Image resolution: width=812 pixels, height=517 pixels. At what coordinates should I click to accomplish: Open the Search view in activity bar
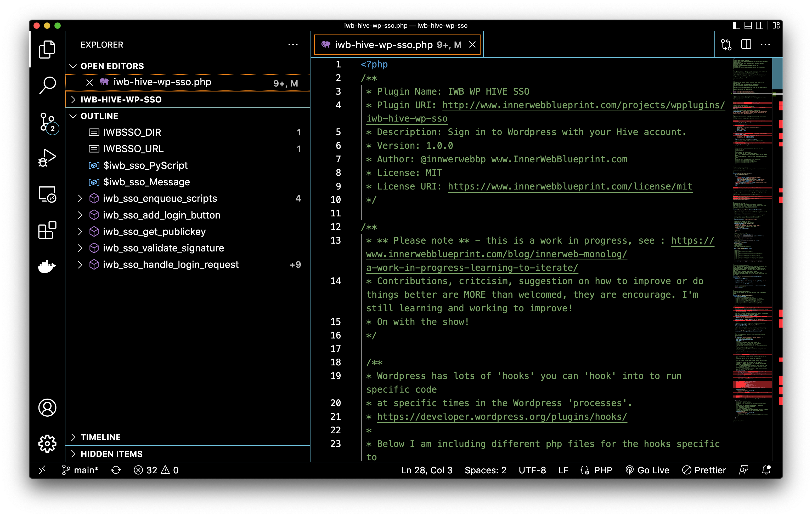pos(47,85)
